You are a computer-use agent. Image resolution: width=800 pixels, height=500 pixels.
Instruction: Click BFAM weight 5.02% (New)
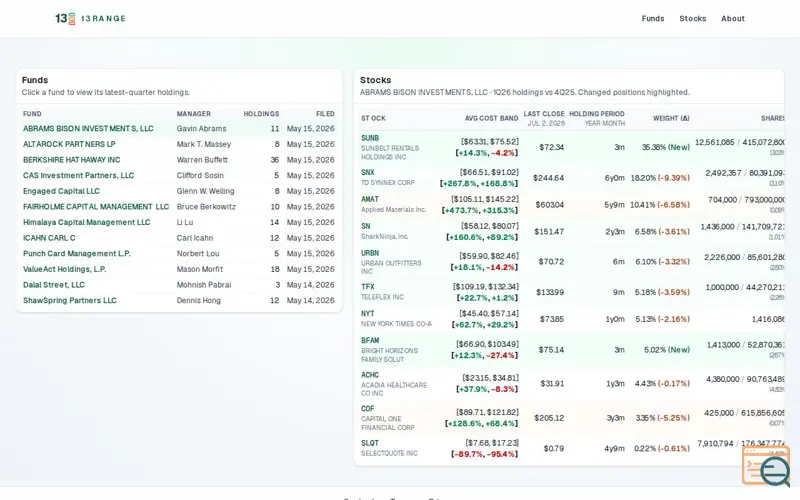point(667,349)
